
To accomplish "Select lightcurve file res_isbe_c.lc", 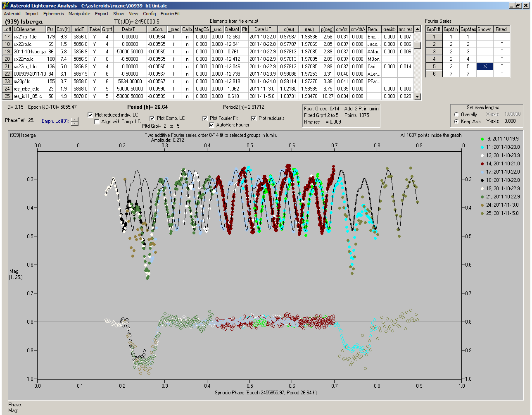I will click(28, 89).
